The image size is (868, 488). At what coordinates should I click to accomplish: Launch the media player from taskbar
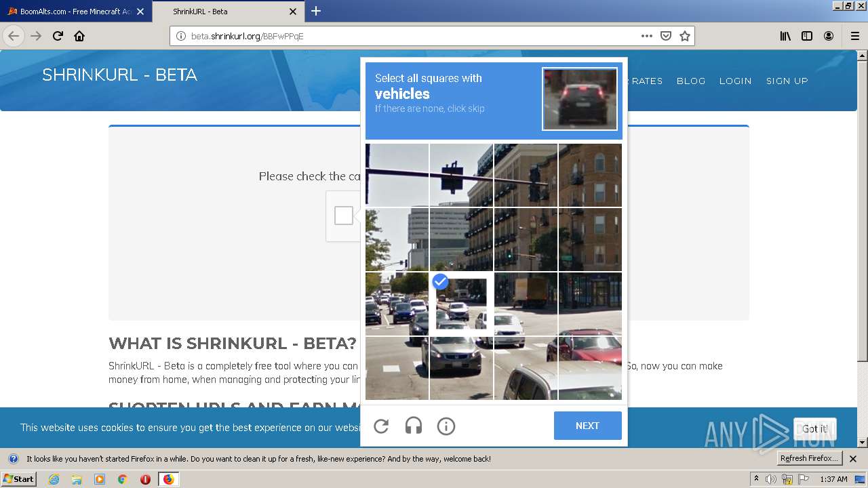tap(100, 479)
